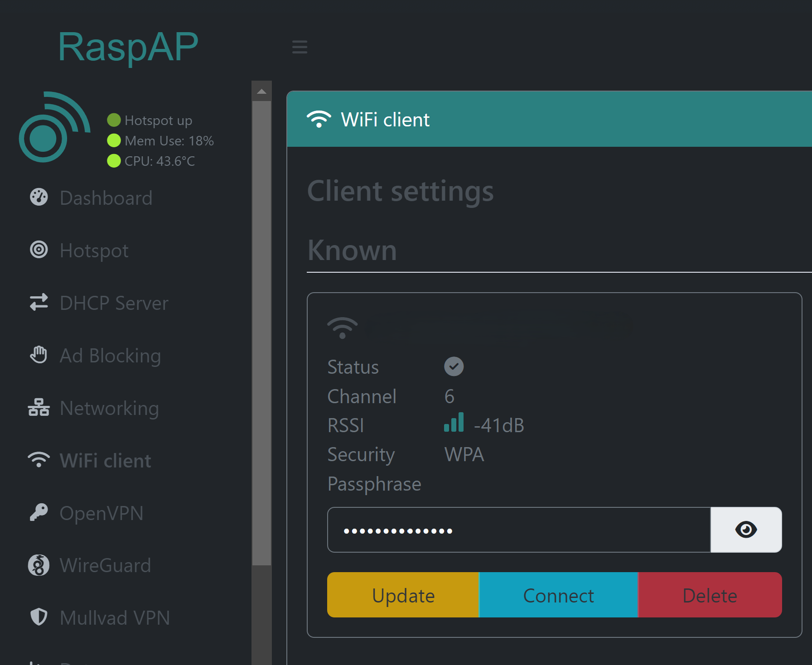This screenshot has height=665, width=812.
Task: Click the yellow Update button
Action: (403, 595)
